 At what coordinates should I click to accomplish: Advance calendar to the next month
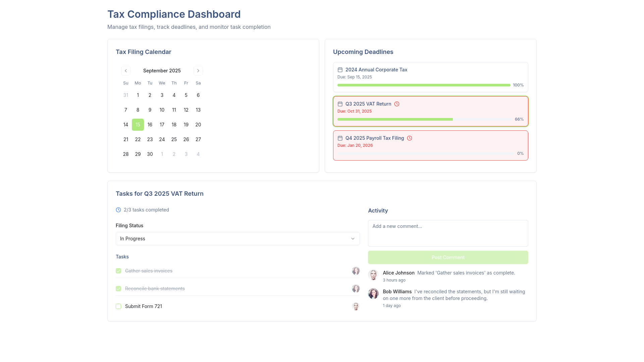coord(198,71)
